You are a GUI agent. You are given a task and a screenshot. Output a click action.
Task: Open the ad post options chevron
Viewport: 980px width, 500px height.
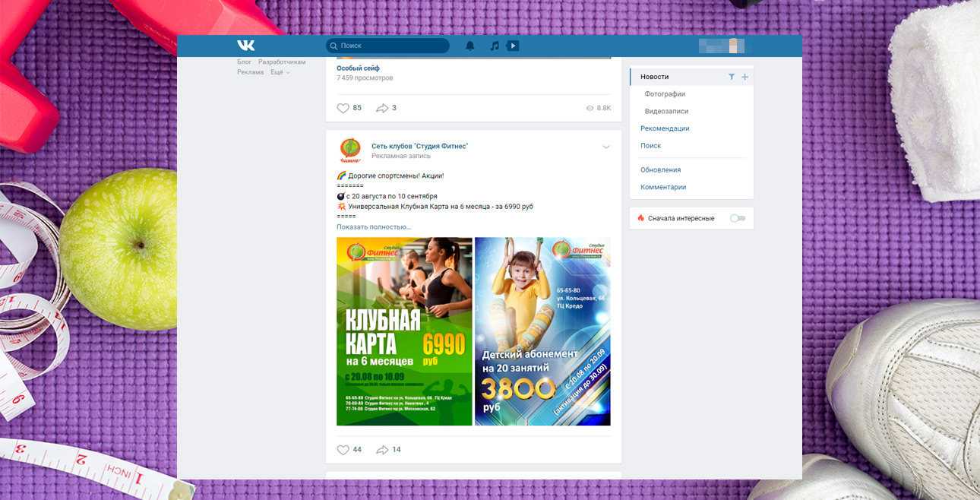[x=605, y=147]
